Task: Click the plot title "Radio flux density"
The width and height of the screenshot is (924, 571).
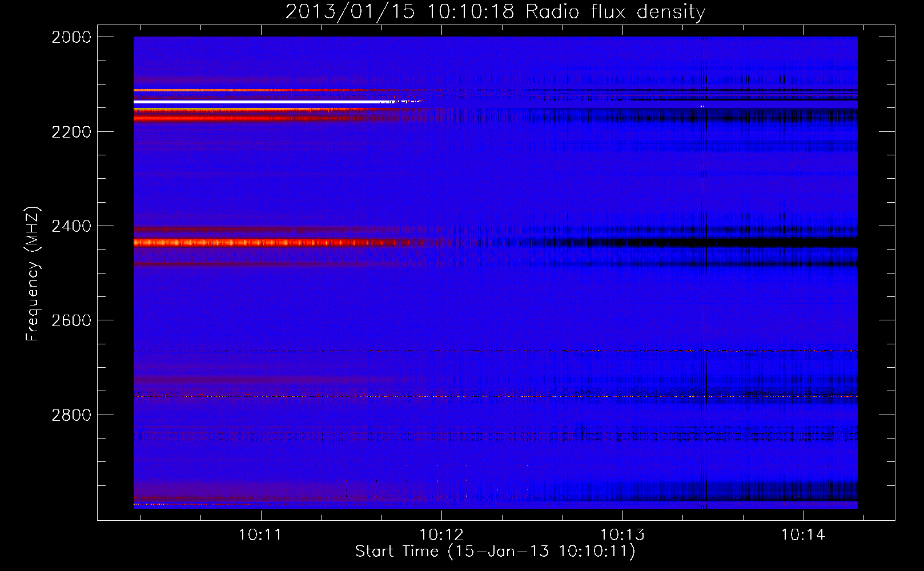Action: point(616,12)
